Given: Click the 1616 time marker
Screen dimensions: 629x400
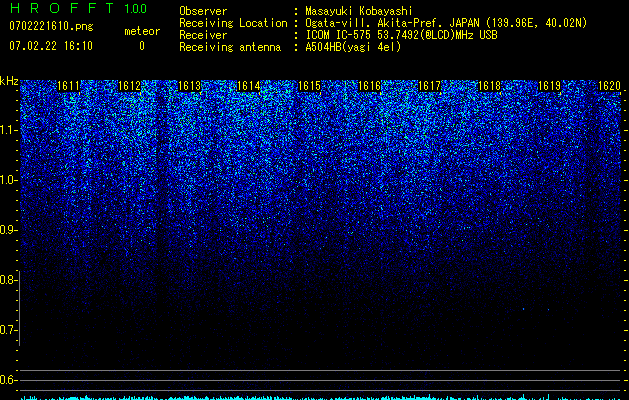Looking at the screenshot, I should 369,86.
